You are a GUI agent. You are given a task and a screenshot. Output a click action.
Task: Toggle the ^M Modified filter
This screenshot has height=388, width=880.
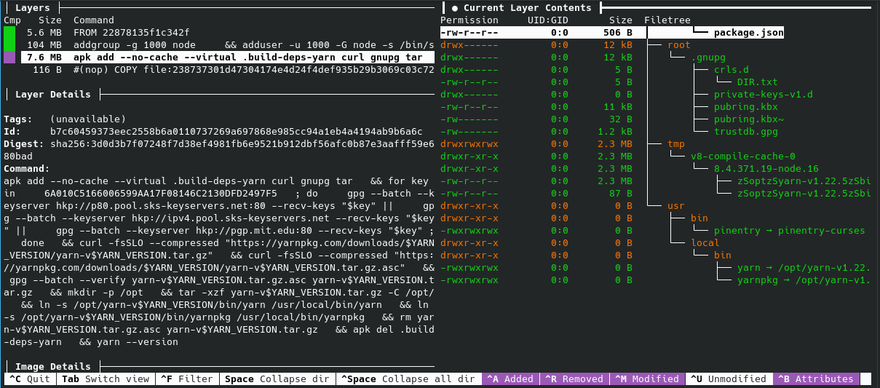(647, 379)
